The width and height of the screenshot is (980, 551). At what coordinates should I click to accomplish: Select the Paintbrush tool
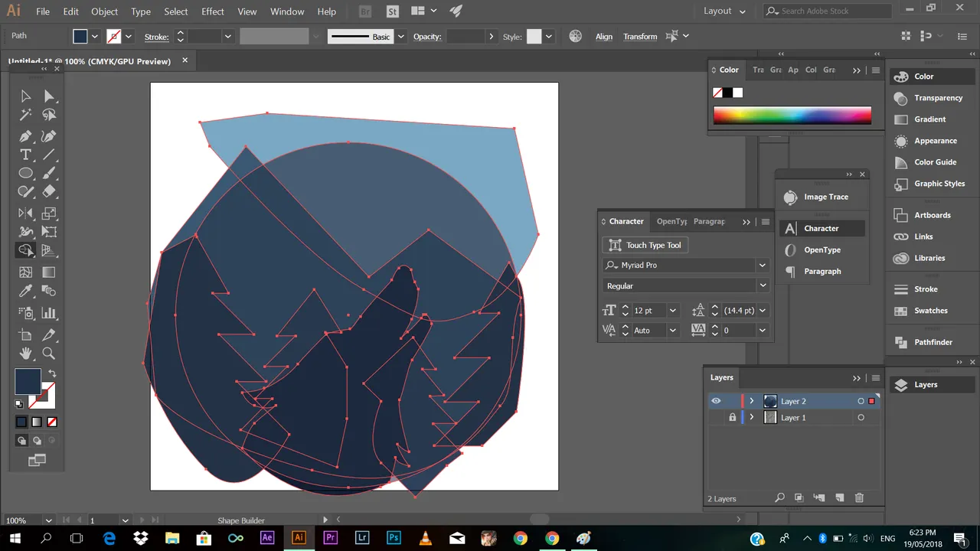click(x=49, y=173)
